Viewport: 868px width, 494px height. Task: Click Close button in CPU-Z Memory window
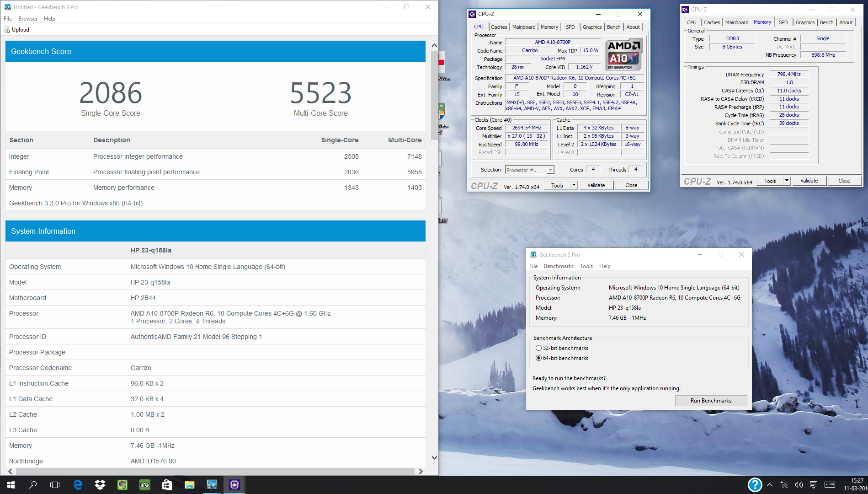844,181
